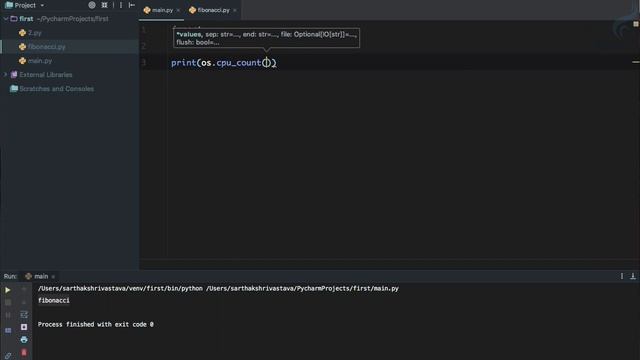Toggle scroll-to-end icon in Run panel
Viewport: 640px width, 360px height.
24,327
